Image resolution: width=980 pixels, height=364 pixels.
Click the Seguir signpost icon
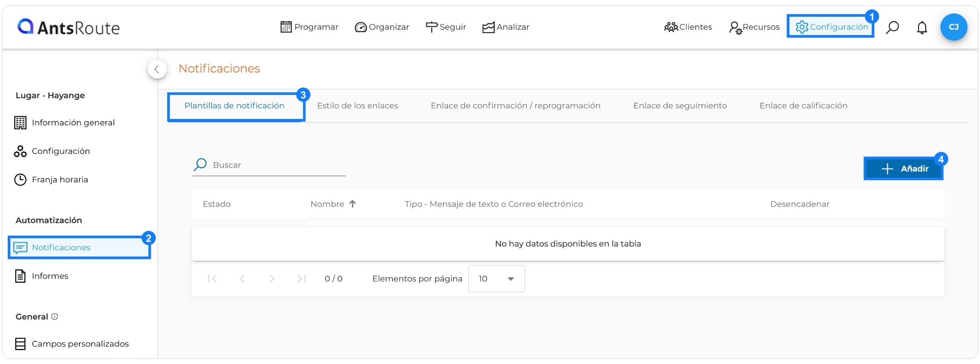click(x=432, y=27)
